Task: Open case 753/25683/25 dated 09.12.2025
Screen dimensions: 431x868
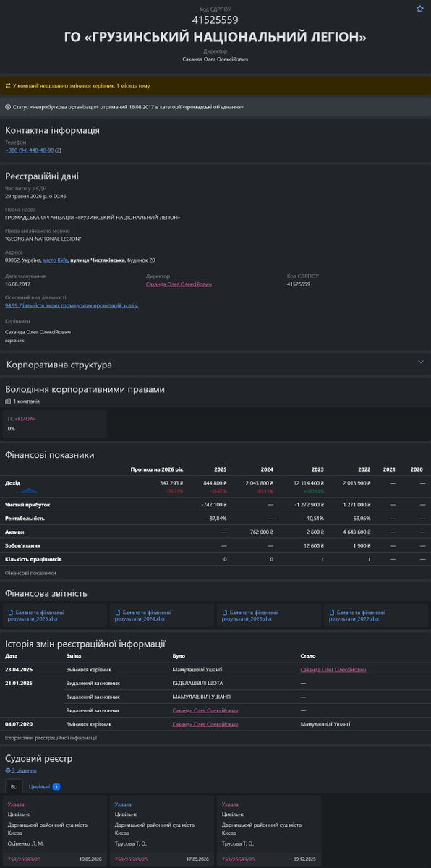Action: pyautogui.click(x=239, y=859)
